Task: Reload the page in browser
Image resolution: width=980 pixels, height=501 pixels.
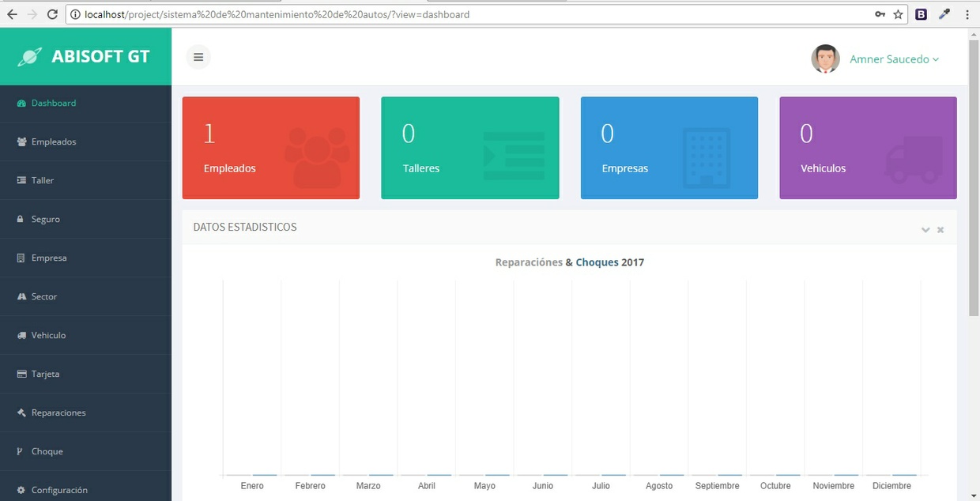Action: (x=52, y=14)
